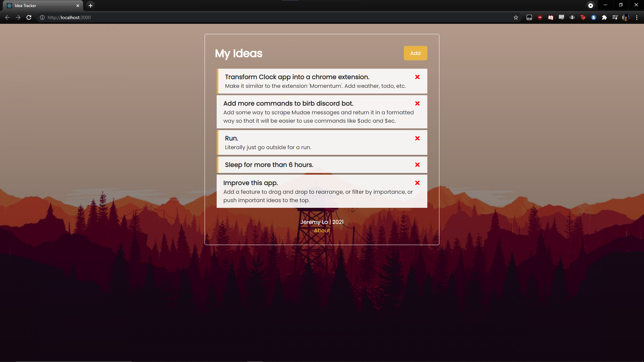
Task: Open the media playback controls icon
Action: point(615,17)
